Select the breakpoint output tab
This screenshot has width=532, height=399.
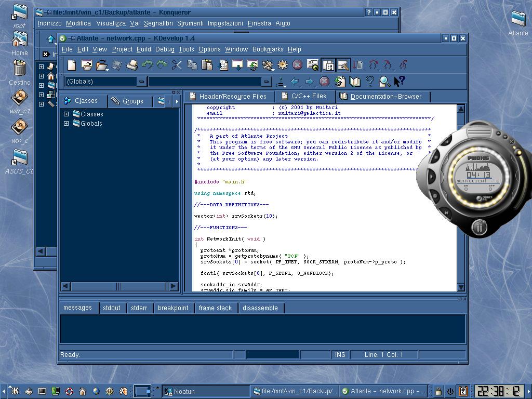(x=173, y=308)
